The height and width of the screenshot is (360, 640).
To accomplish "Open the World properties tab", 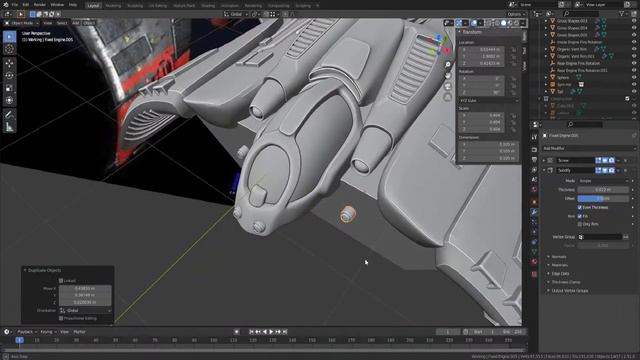I will 534,190.
